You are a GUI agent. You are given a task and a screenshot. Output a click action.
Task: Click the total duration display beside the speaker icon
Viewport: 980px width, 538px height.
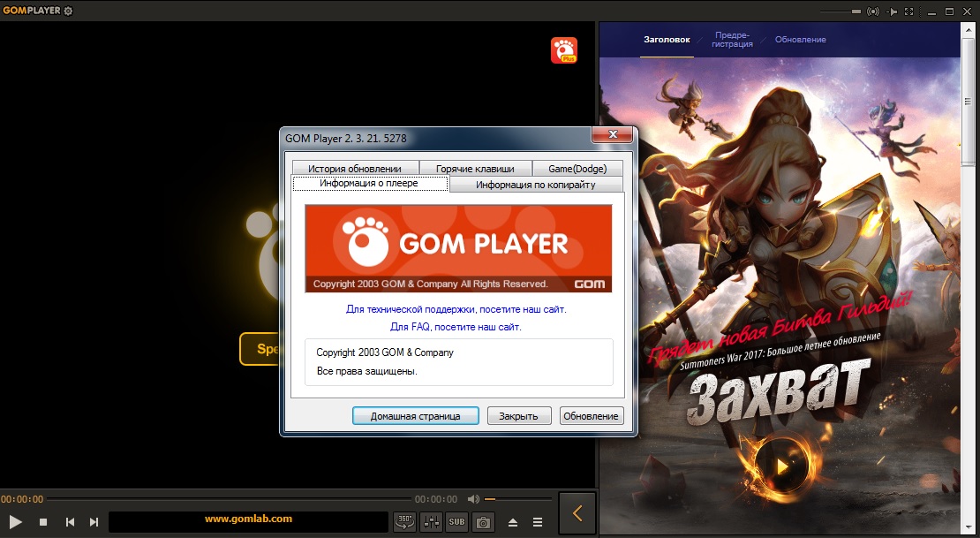[x=436, y=499]
